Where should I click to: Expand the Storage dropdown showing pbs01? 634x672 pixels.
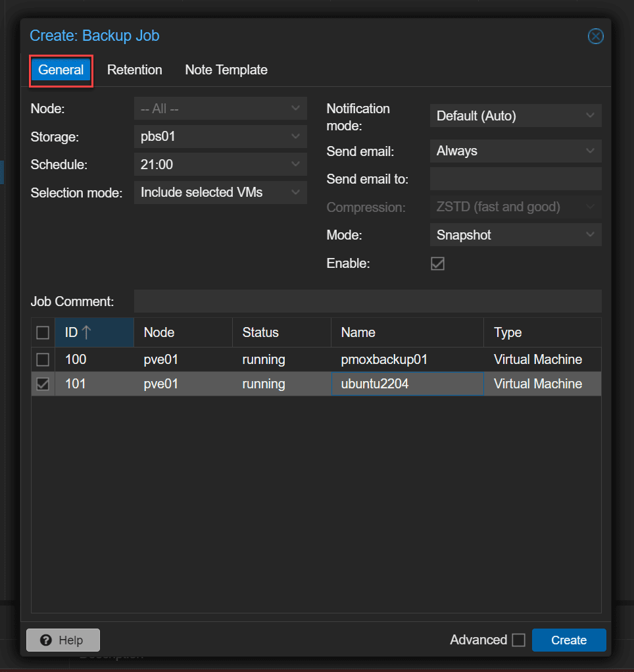[x=220, y=137]
